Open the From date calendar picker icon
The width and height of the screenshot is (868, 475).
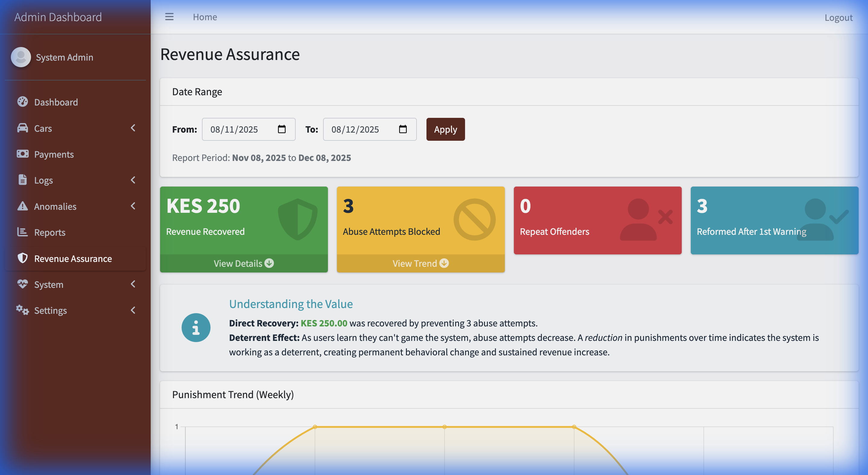coord(282,129)
